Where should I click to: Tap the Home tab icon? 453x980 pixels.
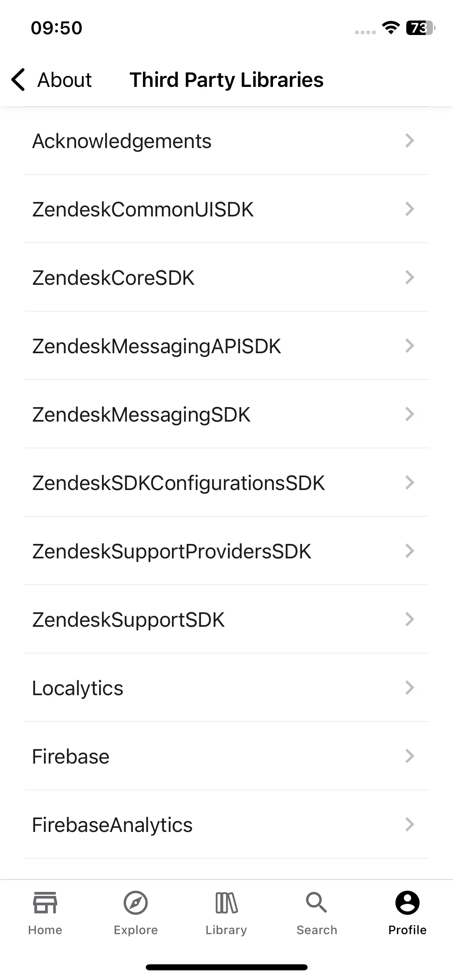point(45,902)
